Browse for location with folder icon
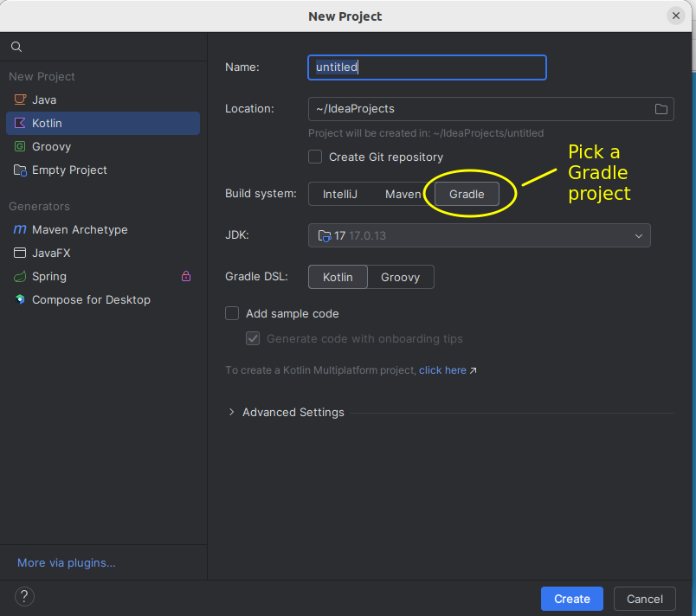 pyautogui.click(x=661, y=109)
